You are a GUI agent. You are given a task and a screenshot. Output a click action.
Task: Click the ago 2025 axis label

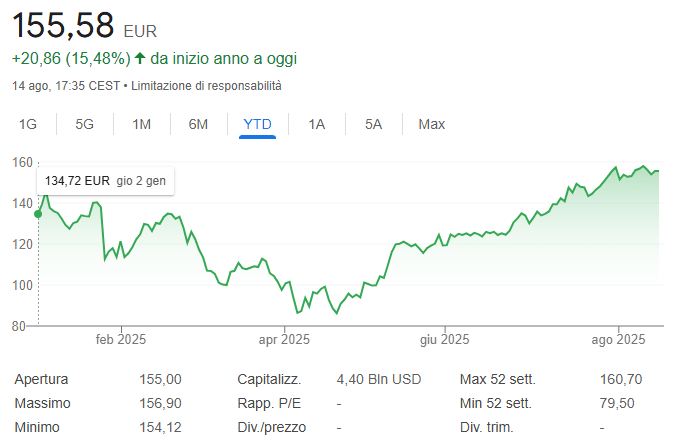(x=619, y=339)
